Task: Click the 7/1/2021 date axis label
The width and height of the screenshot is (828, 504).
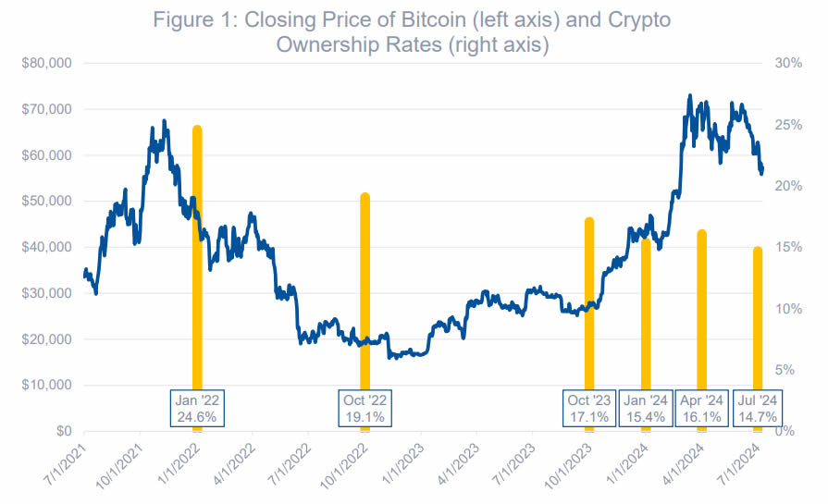Action: pos(63,462)
